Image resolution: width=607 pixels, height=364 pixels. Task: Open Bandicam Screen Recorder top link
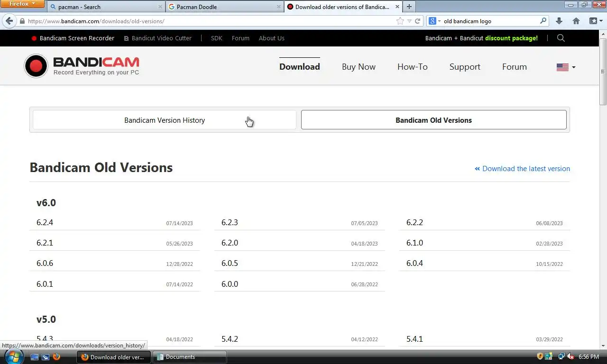(x=73, y=38)
